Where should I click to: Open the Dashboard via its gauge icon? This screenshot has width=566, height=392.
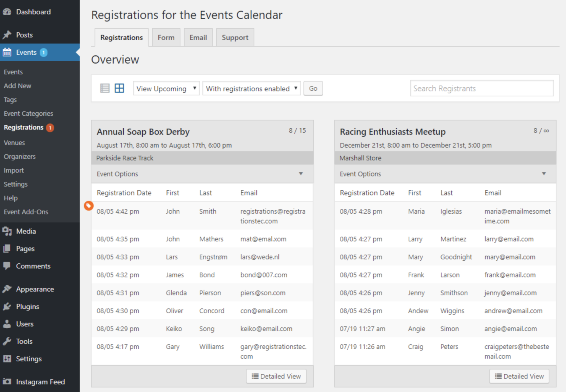[7, 12]
